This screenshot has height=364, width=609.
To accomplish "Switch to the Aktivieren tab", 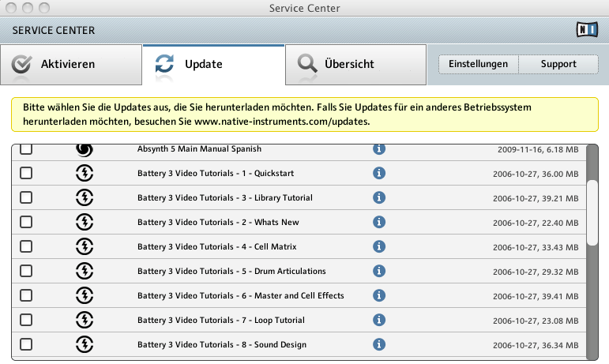I will click(71, 65).
